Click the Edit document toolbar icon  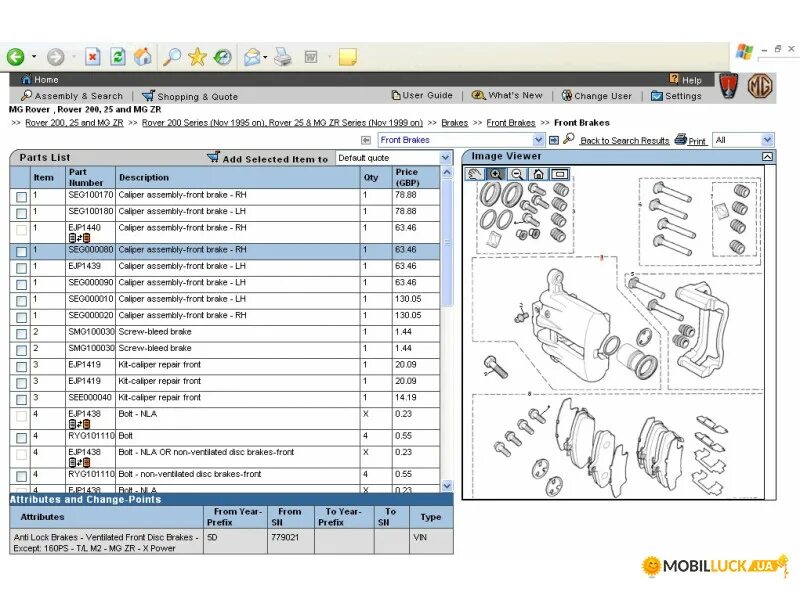click(x=311, y=57)
